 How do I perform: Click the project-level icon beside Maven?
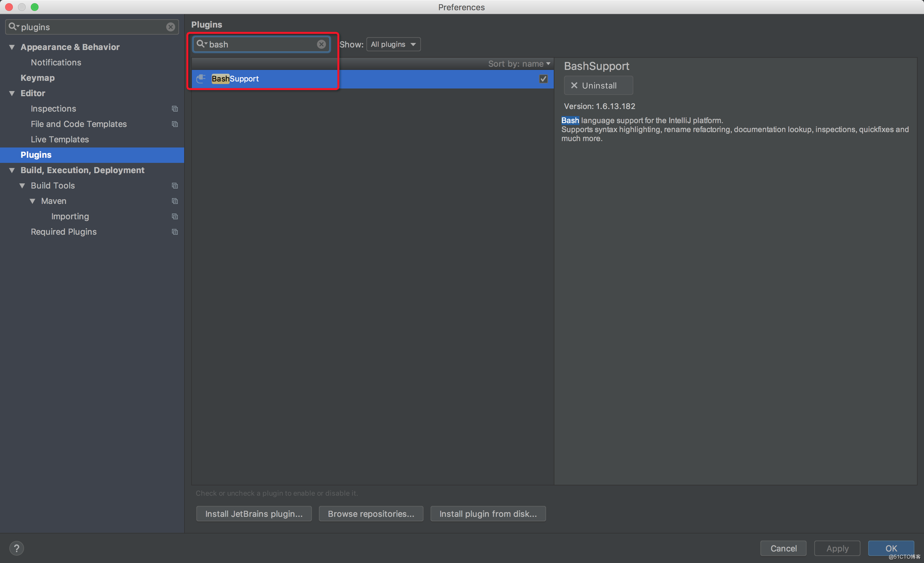click(175, 201)
